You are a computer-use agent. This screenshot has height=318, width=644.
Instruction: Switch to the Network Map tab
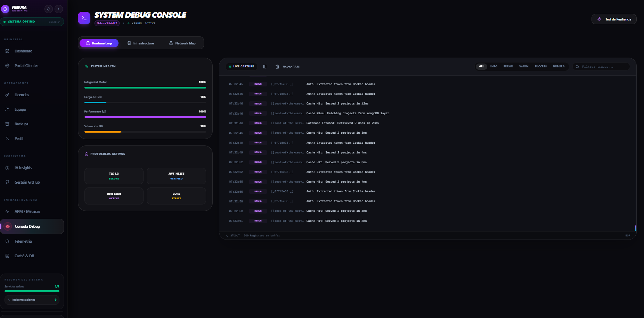coord(182,43)
